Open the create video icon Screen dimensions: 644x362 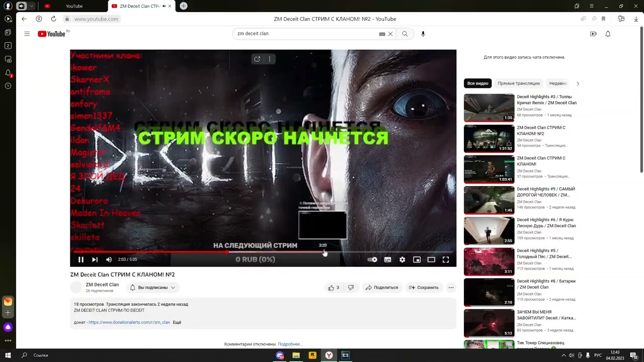pos(593,34)
